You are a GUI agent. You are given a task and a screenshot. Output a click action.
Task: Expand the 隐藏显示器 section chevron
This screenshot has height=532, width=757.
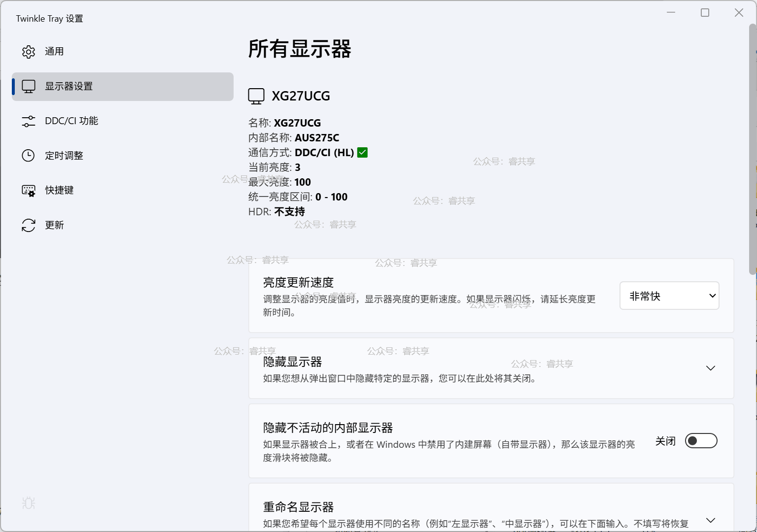click(710, 368)
